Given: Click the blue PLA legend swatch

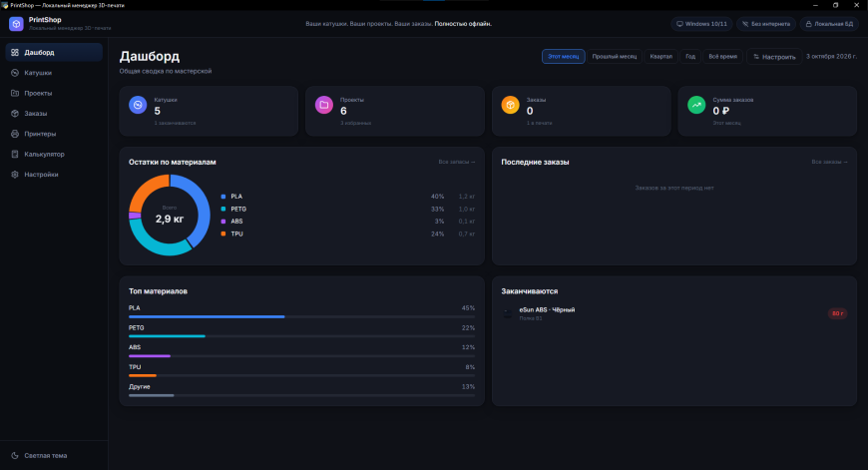Looking at the screenshot, I should pyautogui.click(x=223, y=197).
